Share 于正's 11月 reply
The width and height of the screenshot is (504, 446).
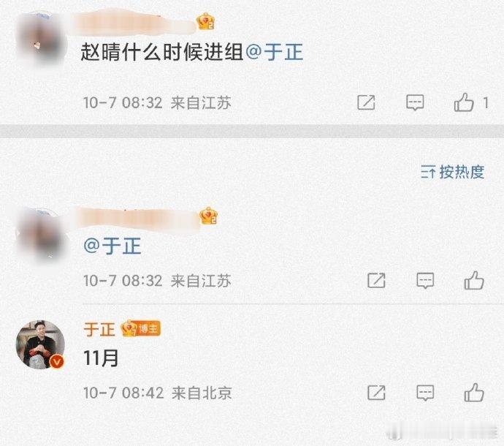coord(376,393)
